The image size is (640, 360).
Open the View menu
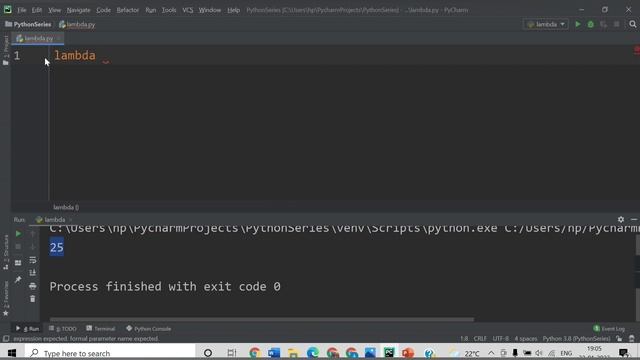pyautogui.click(x=54, y=10)
